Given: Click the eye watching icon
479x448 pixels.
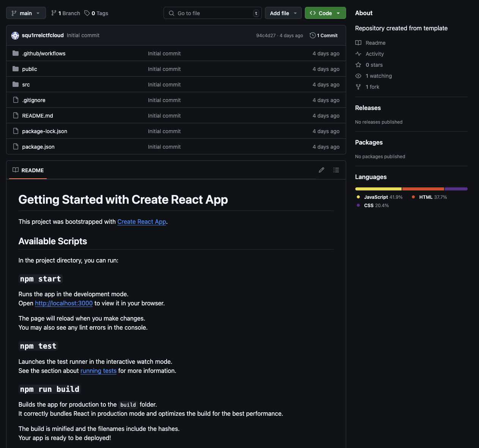Looking at the screenshot, I should point(358,76).
